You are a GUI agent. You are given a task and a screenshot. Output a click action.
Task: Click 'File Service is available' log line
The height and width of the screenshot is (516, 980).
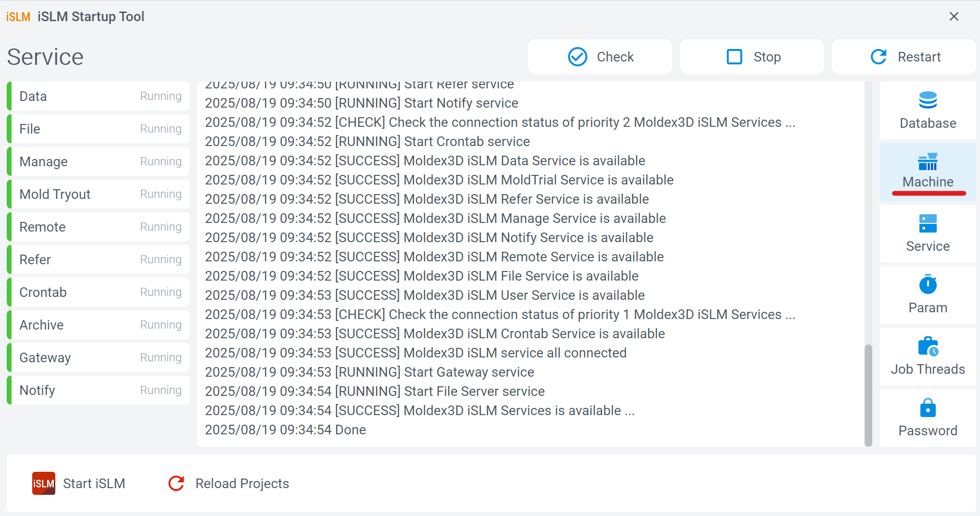click(422, 276)
